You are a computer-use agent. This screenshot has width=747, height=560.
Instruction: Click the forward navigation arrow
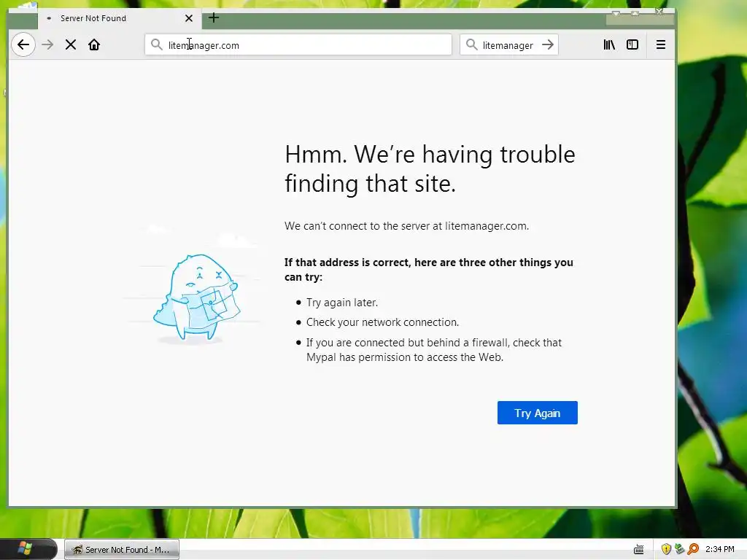pos(47,44)
